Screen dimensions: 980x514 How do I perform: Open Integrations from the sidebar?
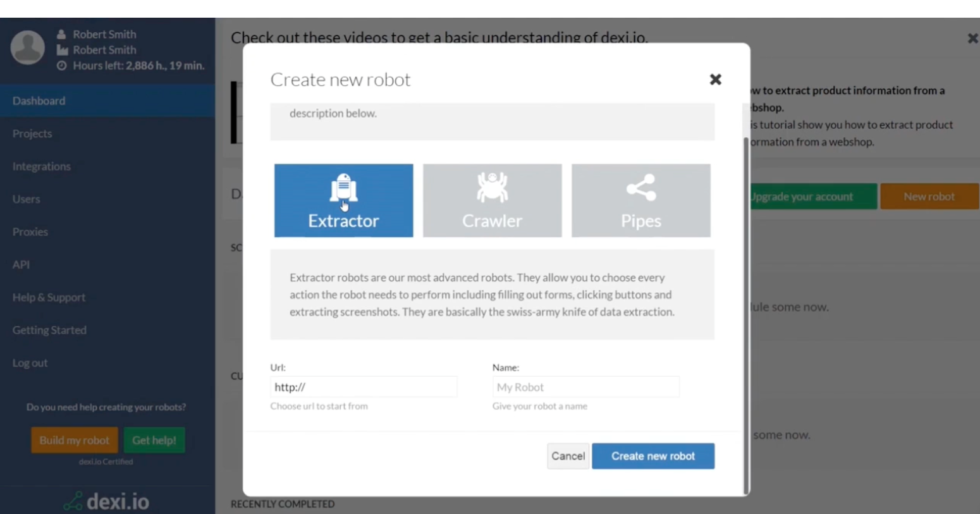[x=42, y=167]
